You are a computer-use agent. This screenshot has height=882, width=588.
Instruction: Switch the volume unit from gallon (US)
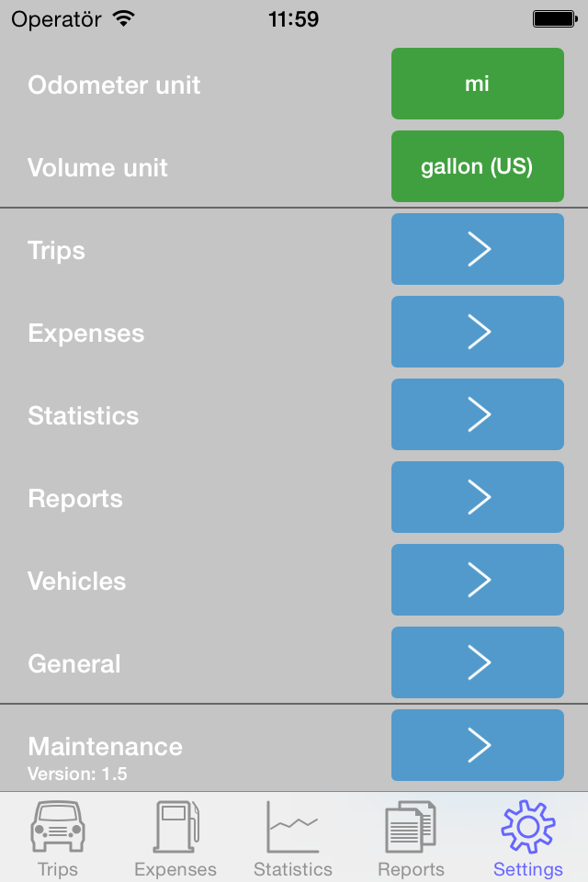pos(477,166)
